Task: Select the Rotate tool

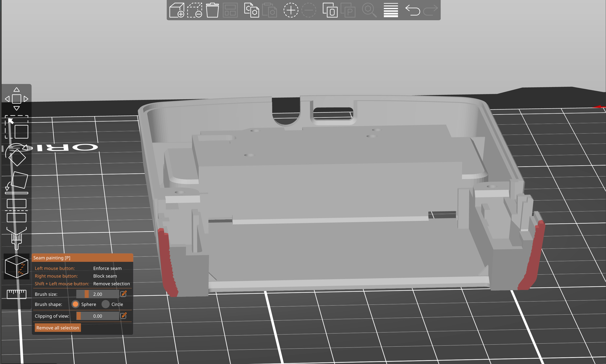Action: pos(16,155)
